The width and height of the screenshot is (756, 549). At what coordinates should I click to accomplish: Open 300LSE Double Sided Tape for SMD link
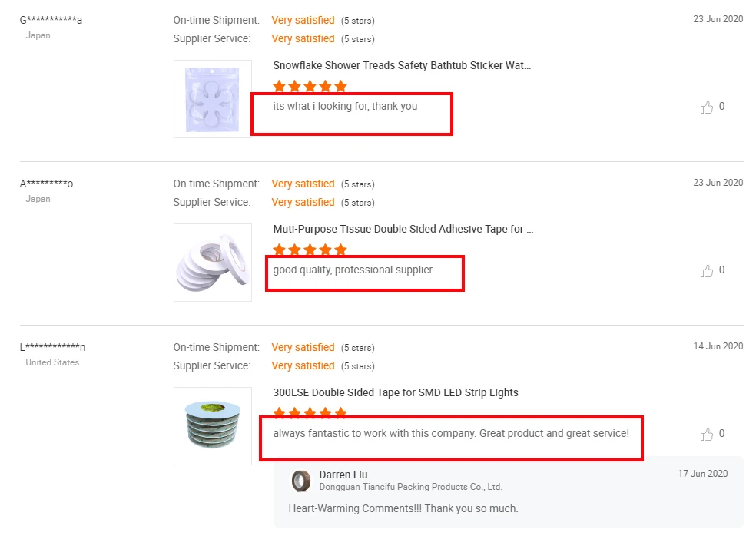pyautogui.click(x=396, y=393)
